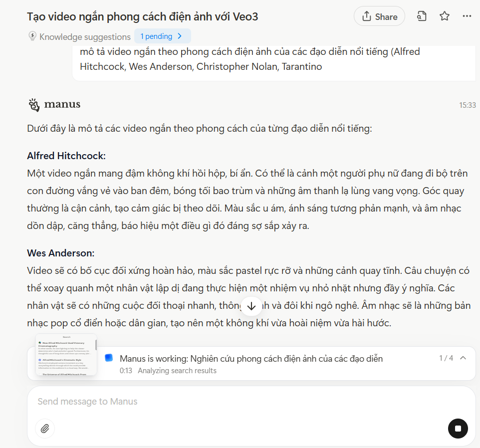This screenshot has height=448, width=480.
Task: Click the 15:33 message timestamp
Action: click(467, 105)
